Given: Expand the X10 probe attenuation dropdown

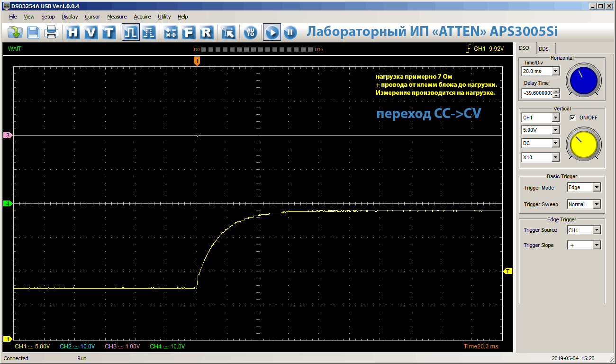Looking at the screenshot, I should [x=556, y=157].
